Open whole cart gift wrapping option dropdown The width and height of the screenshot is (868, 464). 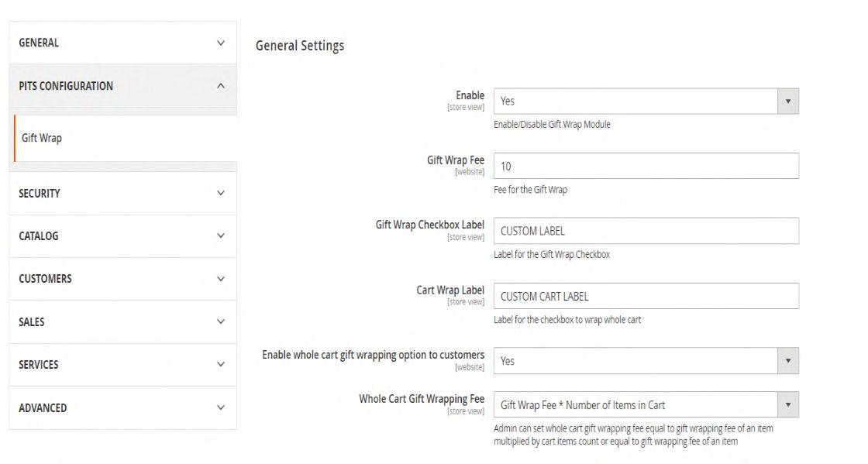[788, 361]
